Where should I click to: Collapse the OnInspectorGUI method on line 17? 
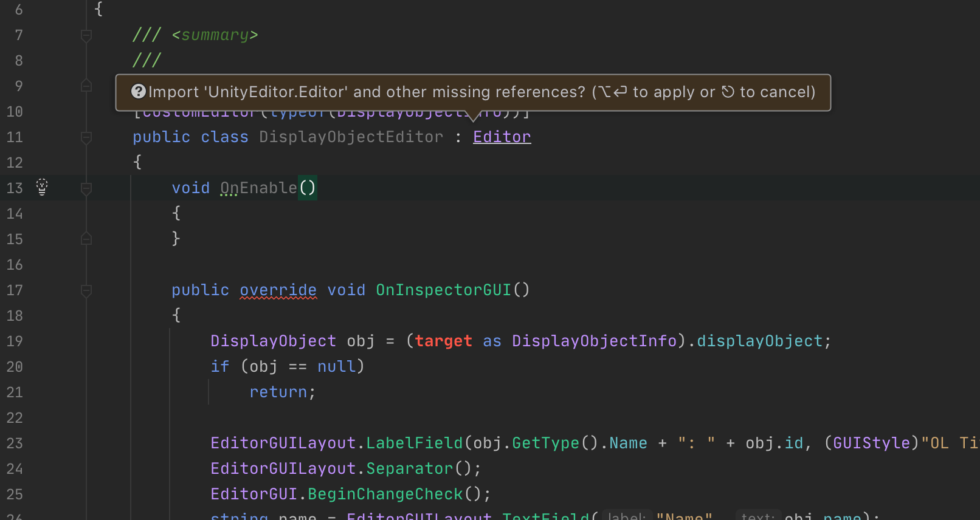click(86, 290)
